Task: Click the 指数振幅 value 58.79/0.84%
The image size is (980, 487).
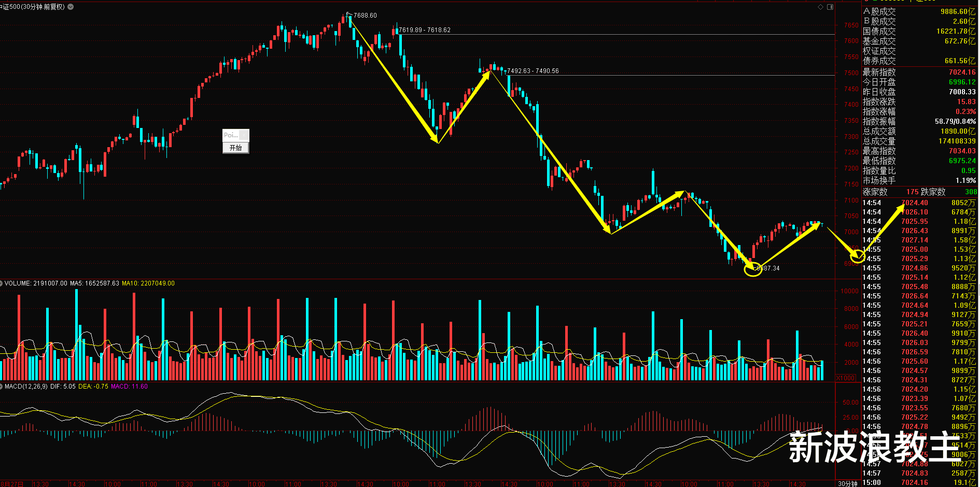Action: tap(955, 121)
